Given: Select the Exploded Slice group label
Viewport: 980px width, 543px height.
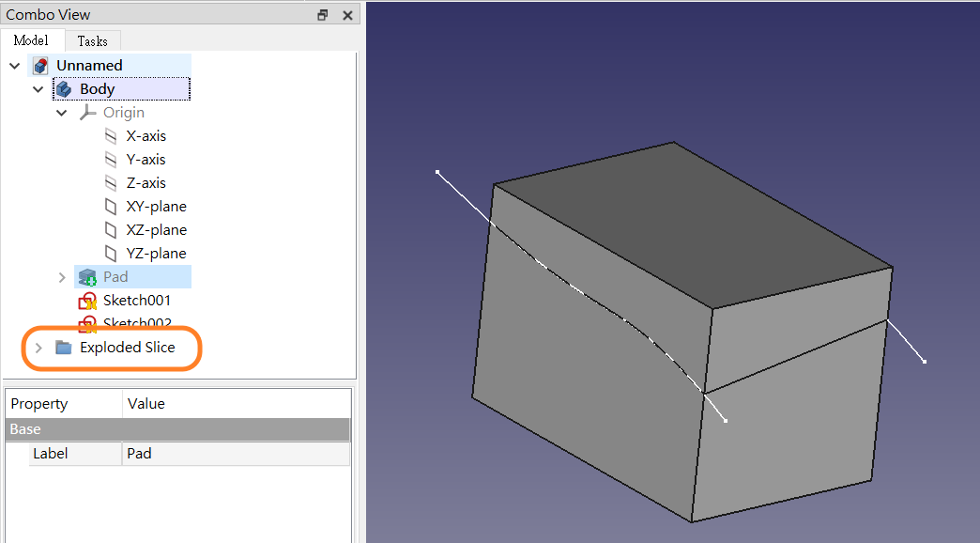Looking at the screenshot, I should 128,348.
